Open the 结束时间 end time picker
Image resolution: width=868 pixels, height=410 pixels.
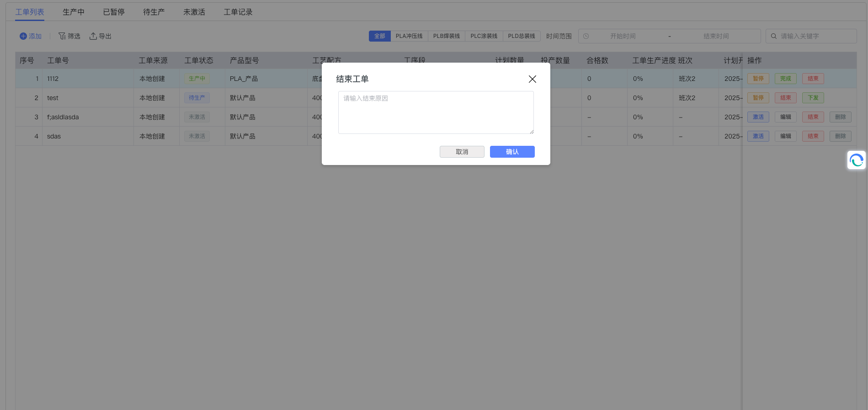click(x=716, y=36)
